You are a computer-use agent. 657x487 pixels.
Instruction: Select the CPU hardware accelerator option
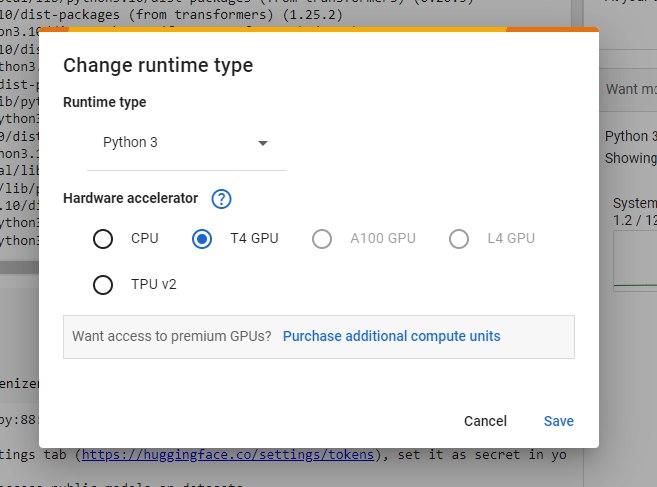[103, 239]
